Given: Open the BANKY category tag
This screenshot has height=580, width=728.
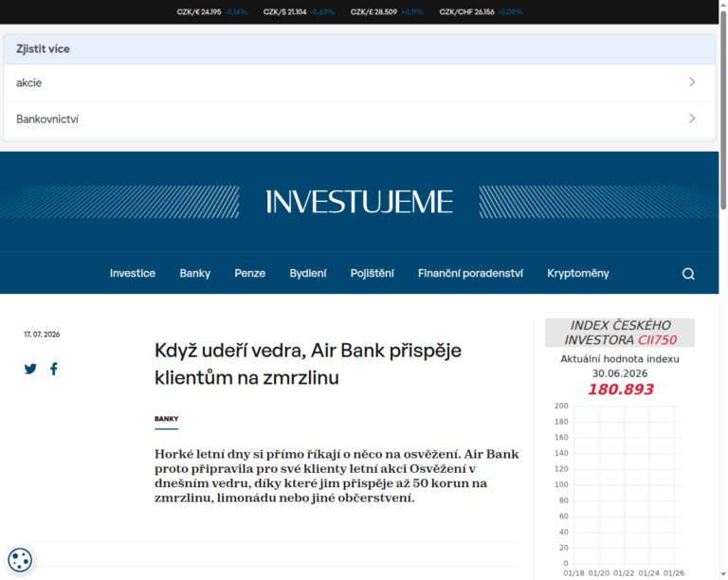Looking at the screenshot, I should tap(166, 419).
